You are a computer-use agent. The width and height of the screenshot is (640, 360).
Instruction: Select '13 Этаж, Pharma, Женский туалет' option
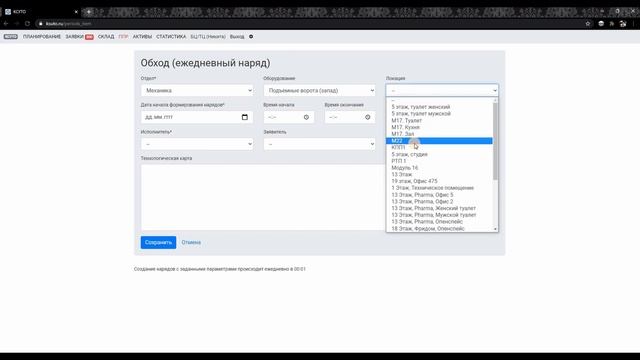(x=439, y=208)
